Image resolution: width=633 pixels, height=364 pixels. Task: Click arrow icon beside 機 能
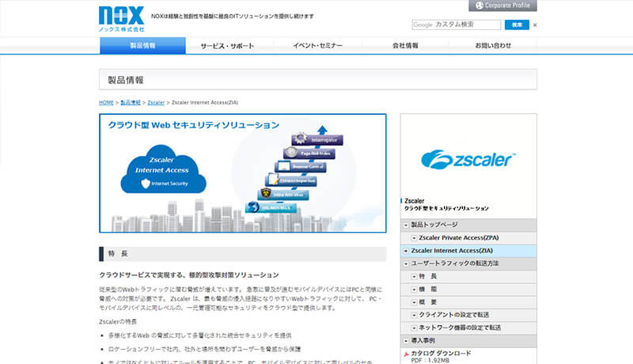coord(414,290)
